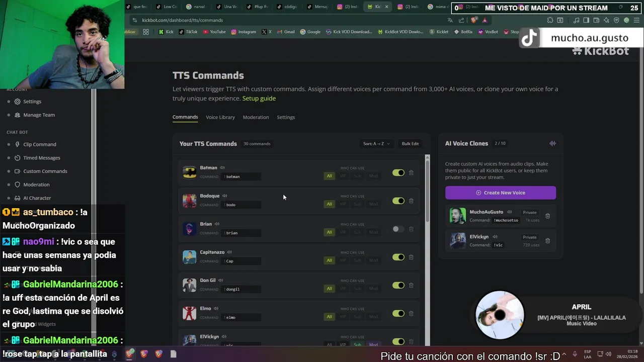The height and width of the screenshot is (362, 644).
Task: Open the Sort A to Z dropdown
Action: (376, 144)
